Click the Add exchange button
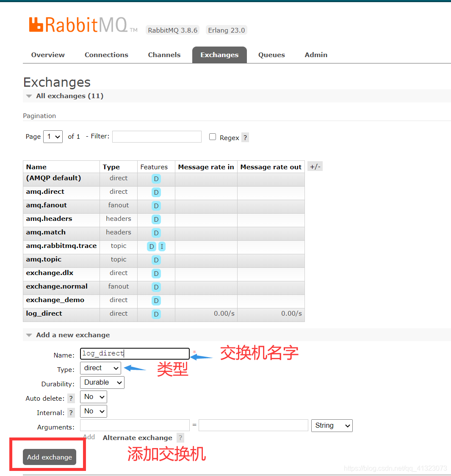 pyautogui.click(x=50, y=457)
